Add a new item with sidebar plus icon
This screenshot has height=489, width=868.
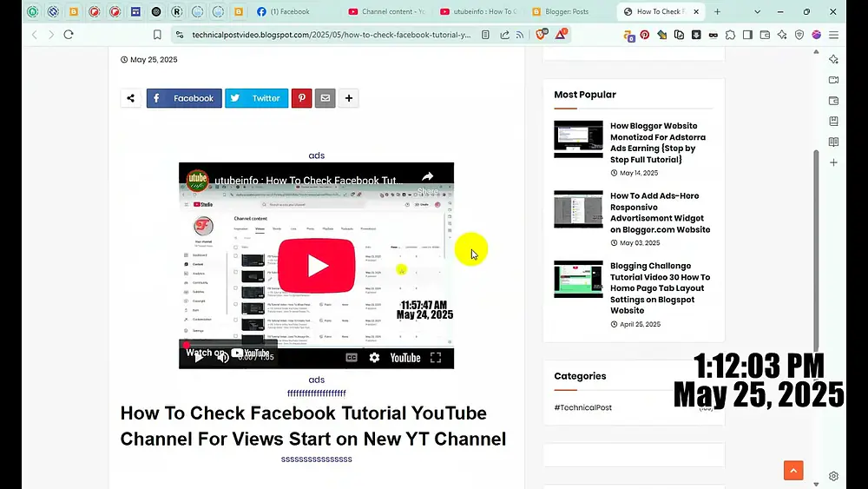[833, 162]
